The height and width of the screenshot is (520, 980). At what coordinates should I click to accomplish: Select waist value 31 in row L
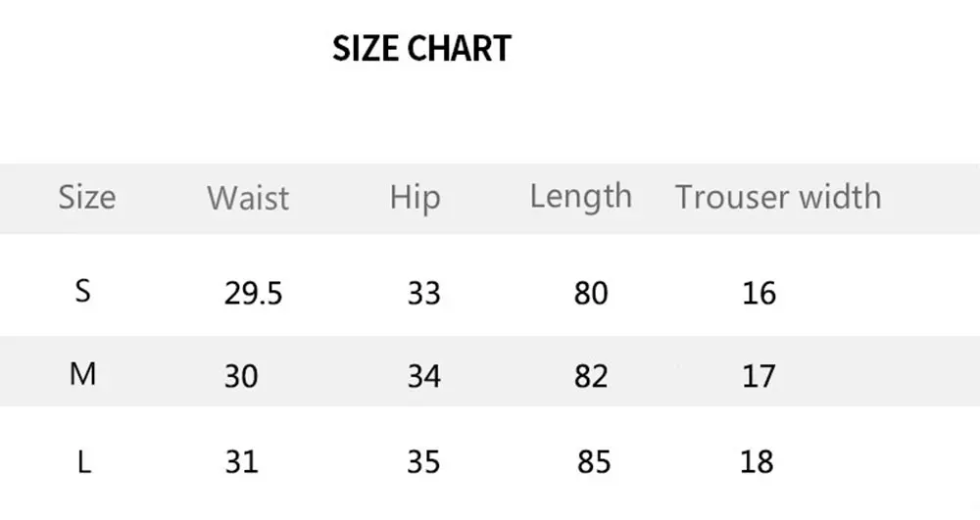click(241, 462)
